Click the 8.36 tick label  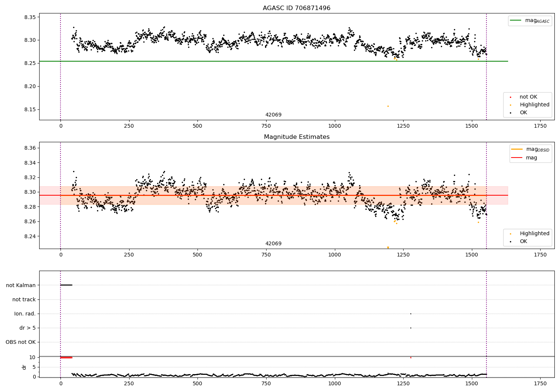pyautogui.click(x=30, y=148)
